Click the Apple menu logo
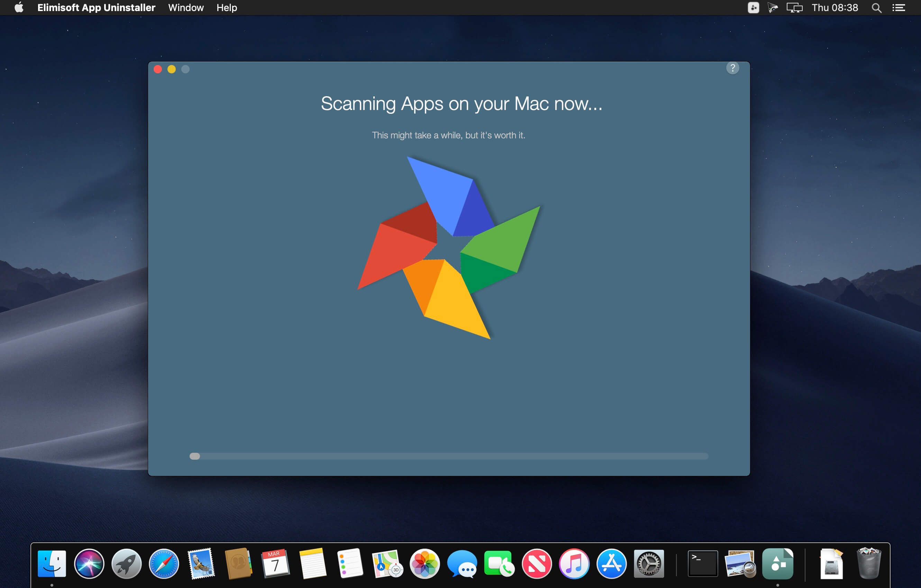 19,8
